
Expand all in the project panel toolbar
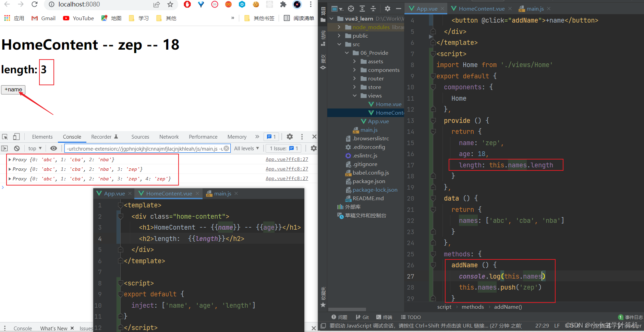click(362, 9)
